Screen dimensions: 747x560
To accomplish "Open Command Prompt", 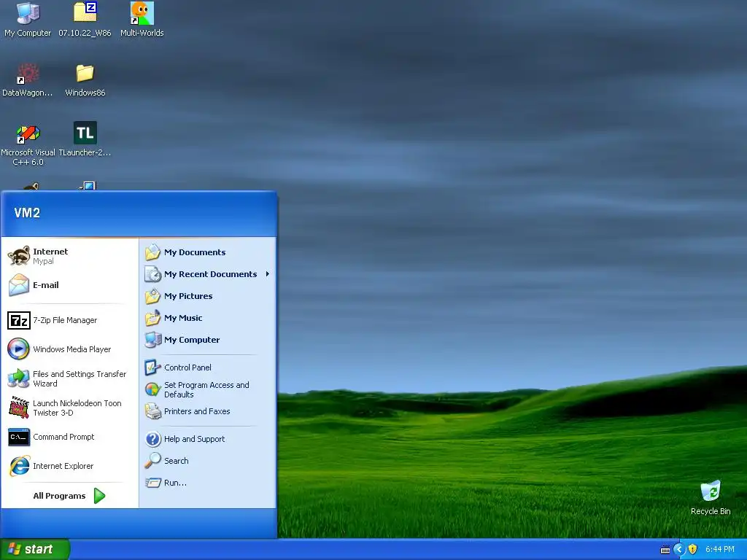I will [70, 437].
